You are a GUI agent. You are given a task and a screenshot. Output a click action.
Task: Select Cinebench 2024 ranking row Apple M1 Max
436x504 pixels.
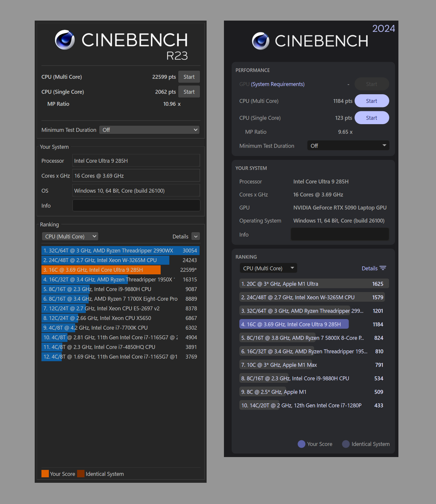click(x=314, y=365)
